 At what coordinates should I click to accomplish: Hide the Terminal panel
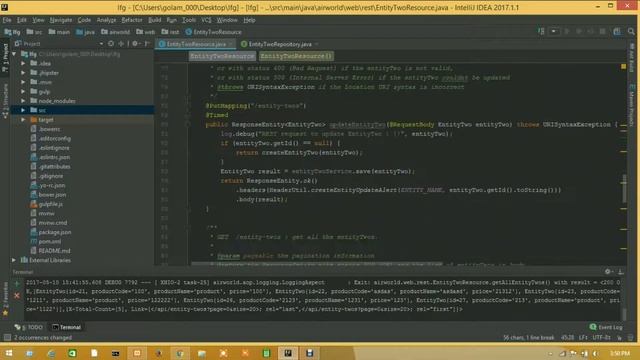620,271
